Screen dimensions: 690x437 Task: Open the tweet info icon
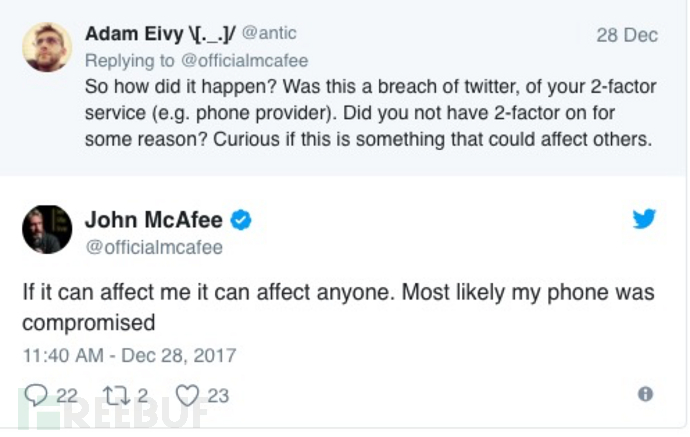coord(645,395)
